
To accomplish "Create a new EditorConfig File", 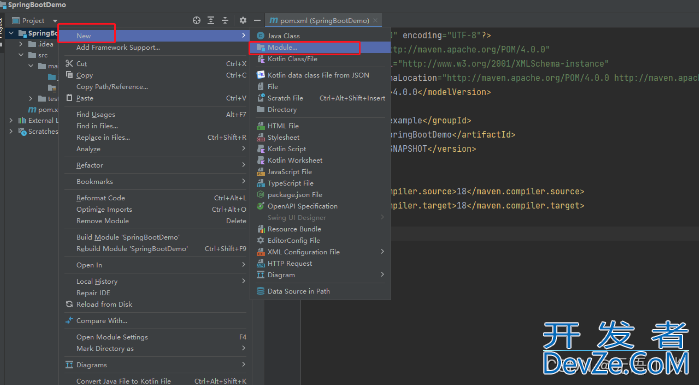I will (321, 241).
